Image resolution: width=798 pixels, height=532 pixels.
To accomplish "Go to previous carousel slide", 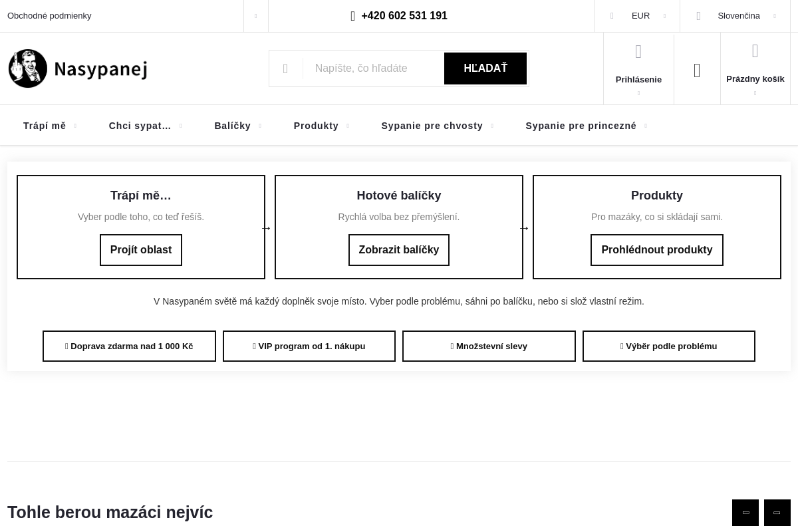I will 745,513.
